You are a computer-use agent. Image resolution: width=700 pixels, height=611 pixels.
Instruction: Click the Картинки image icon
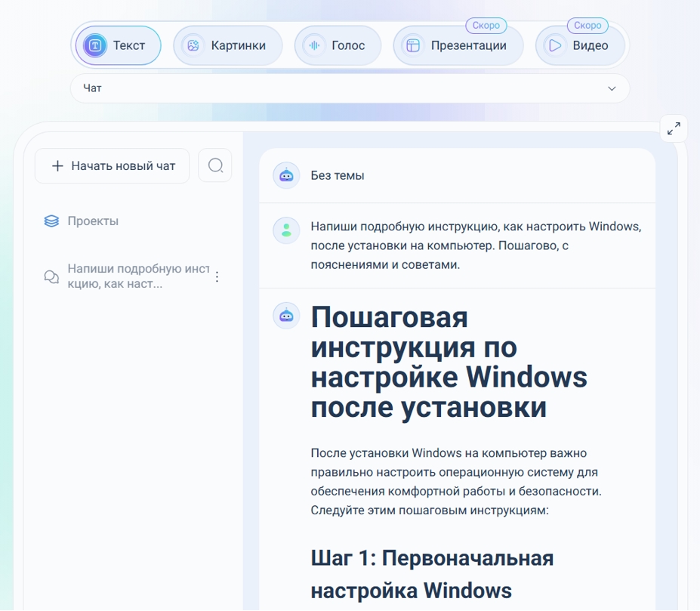(193, 45)
